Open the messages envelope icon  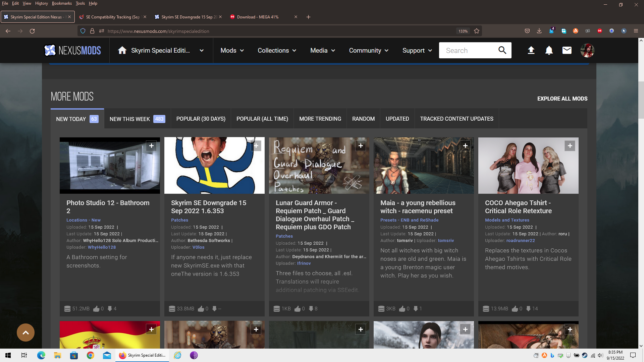click(x=567, y=50)
